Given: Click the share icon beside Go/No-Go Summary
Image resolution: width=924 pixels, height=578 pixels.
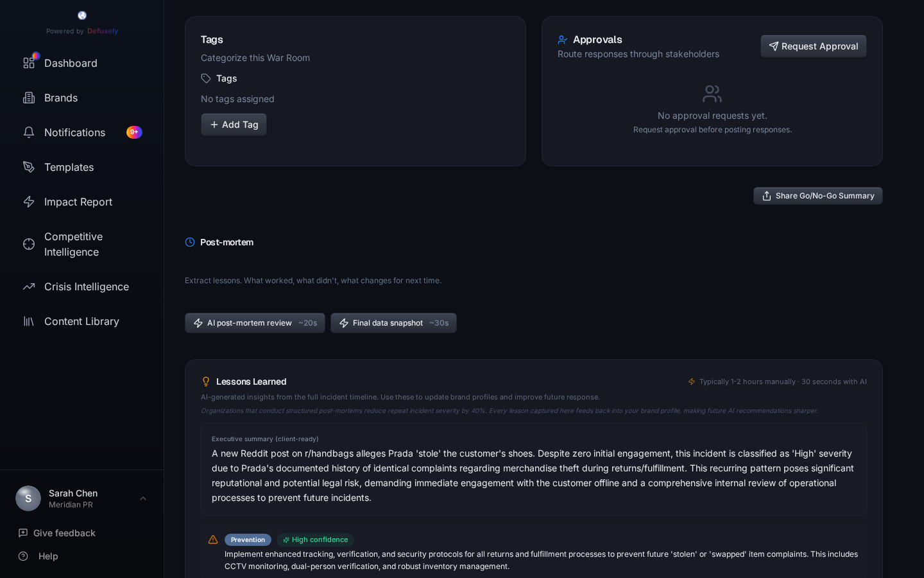Looking at the screenshot, I should [767, 196].
